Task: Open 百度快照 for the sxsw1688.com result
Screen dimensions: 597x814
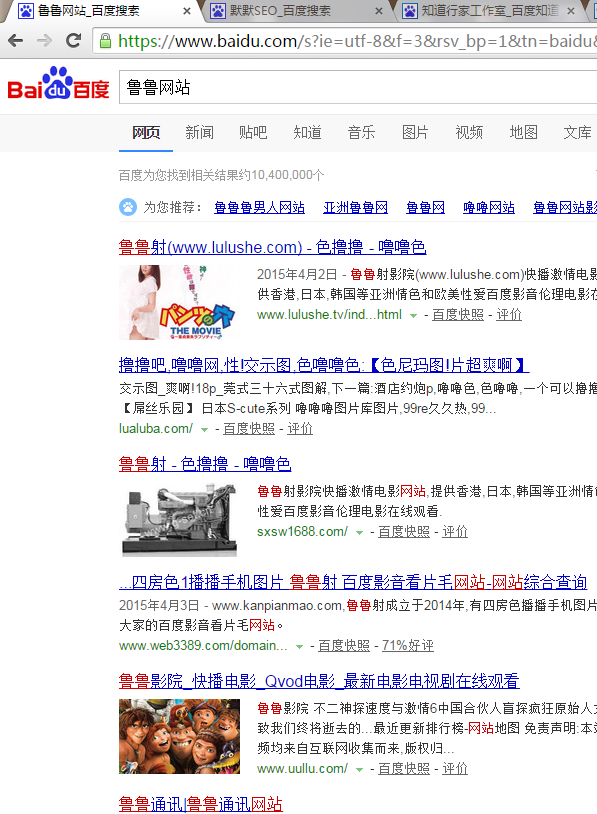Action: [x=404, y=532]
